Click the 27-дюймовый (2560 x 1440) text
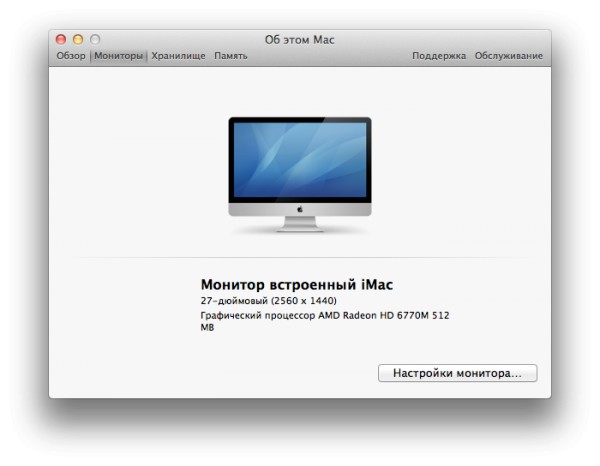This screenshot has height=466, width=600. coord(269,301)
